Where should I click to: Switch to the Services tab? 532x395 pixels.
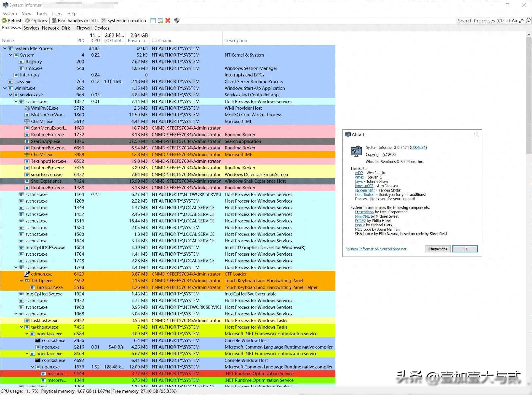coord(31,28)
